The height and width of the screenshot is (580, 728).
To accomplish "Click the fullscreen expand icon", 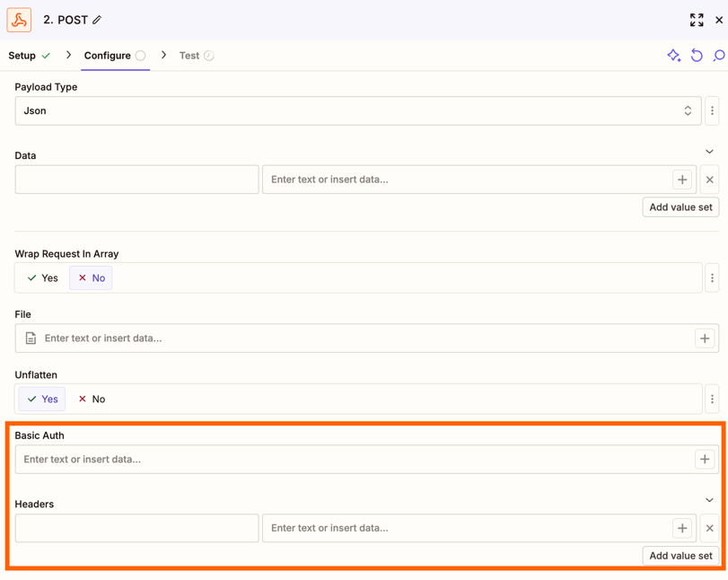I will (697, 20).
